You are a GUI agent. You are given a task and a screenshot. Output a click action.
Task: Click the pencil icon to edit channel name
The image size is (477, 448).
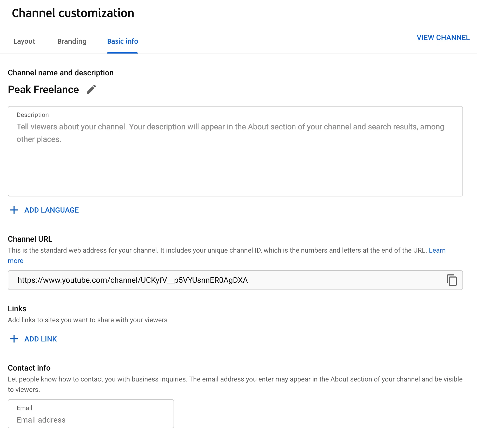[91, 90]
